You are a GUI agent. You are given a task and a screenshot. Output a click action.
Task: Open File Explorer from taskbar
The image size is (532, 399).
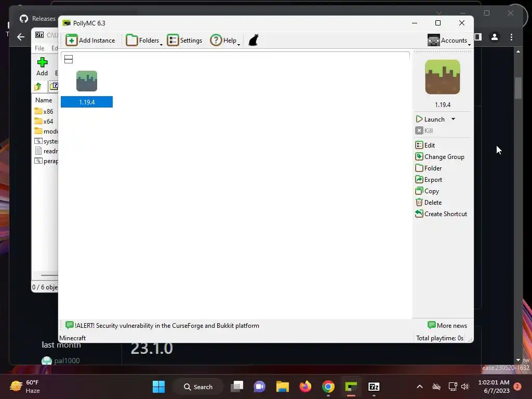pos(282,387)
